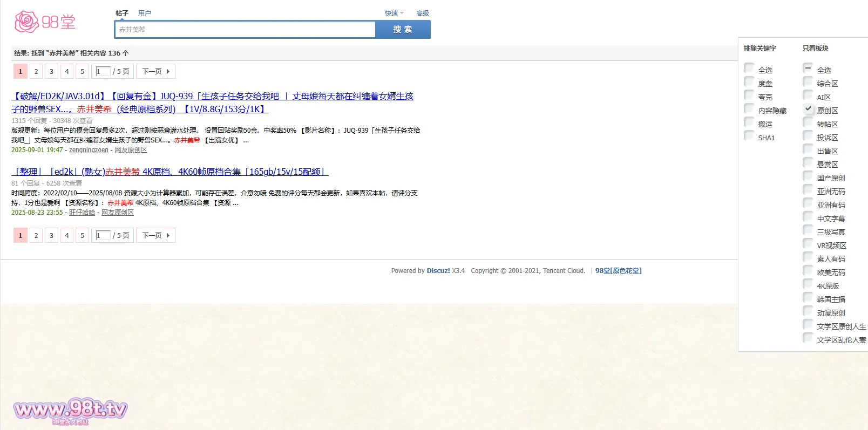Click the www.98t.tv watermark logo

(x=70, y=411)
